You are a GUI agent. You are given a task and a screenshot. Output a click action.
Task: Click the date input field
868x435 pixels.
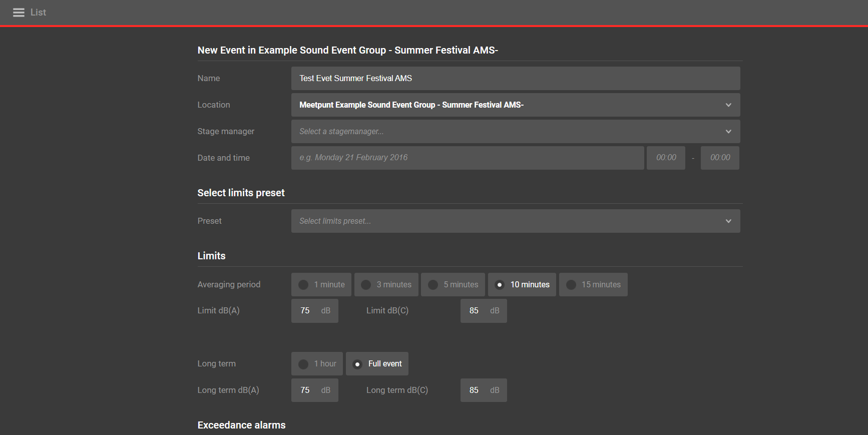pyautogui.click(x=468, y=158)
